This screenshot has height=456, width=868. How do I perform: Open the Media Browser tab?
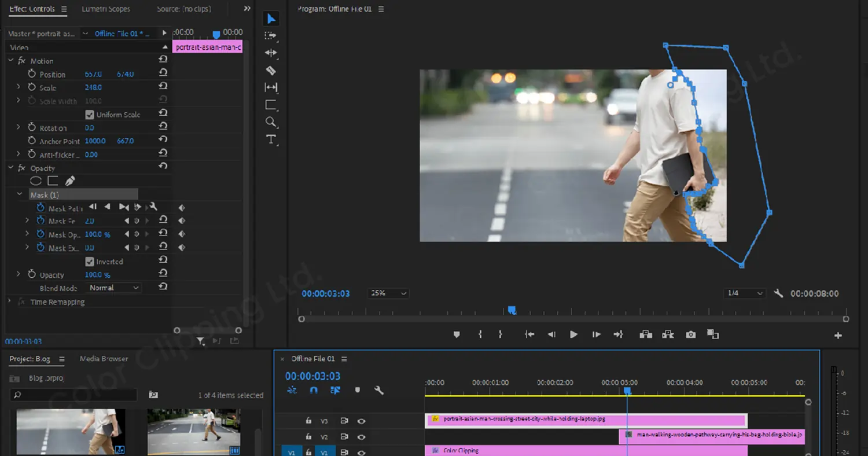click(x=104, y=358)
